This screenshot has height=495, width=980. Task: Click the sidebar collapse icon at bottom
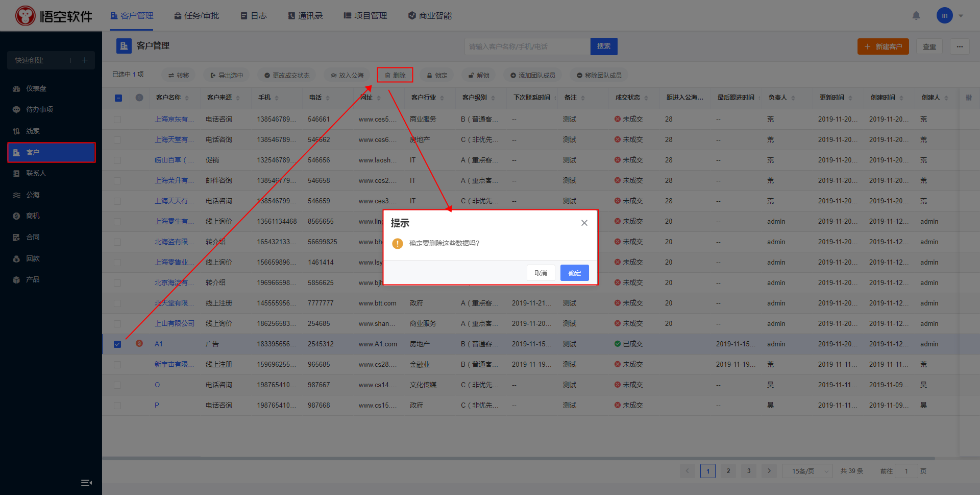coord(86,483)
